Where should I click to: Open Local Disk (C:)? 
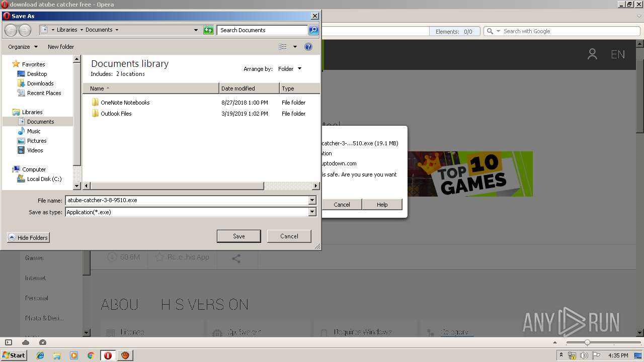(x=44, y=179)
